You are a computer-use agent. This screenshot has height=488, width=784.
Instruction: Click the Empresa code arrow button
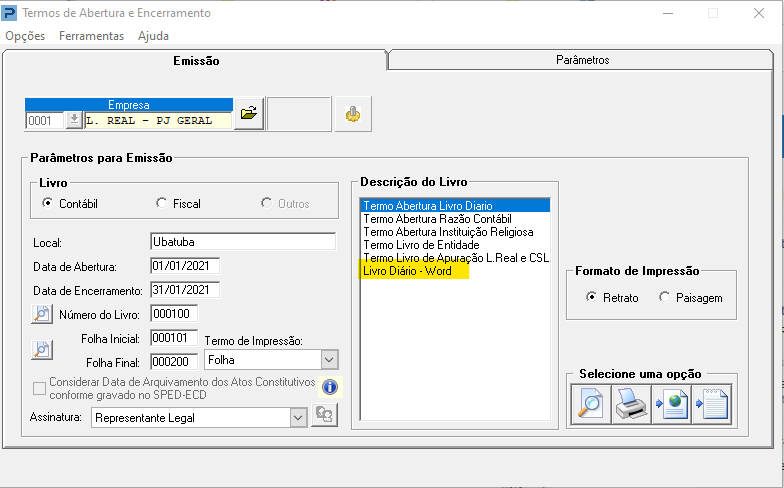click(74, 120)
